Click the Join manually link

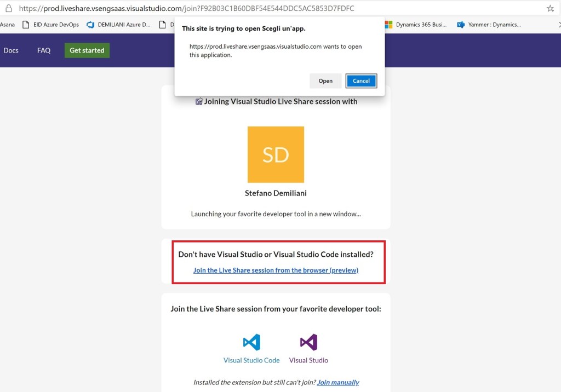pyautogui.click(x=338, y=382)
